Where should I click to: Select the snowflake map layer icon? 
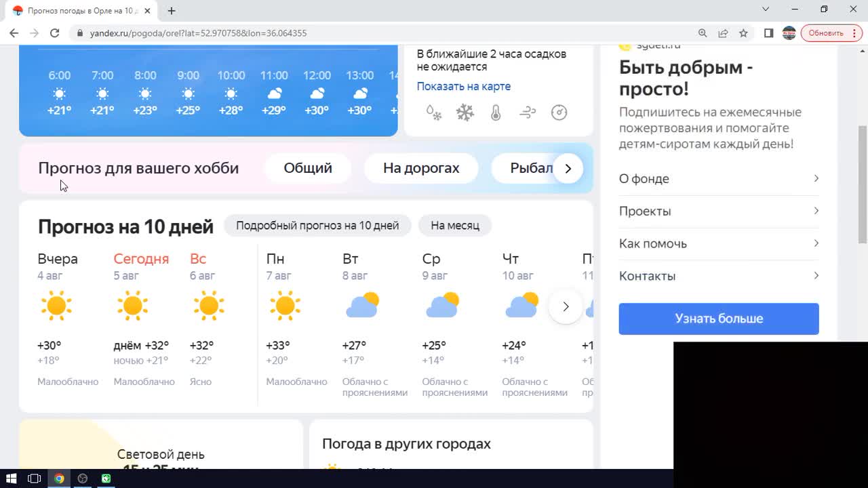pyautogui.click(x=465, y=113)
